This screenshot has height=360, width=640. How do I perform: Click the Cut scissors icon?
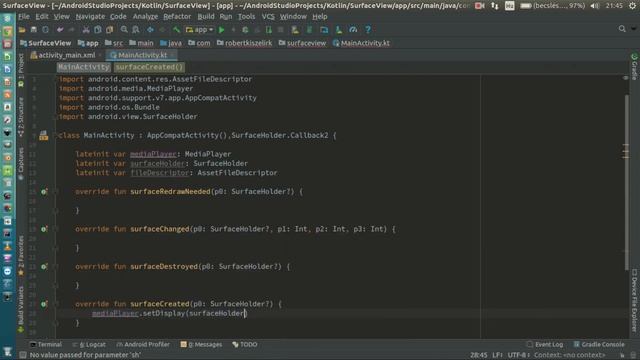(x=86, y=30)
